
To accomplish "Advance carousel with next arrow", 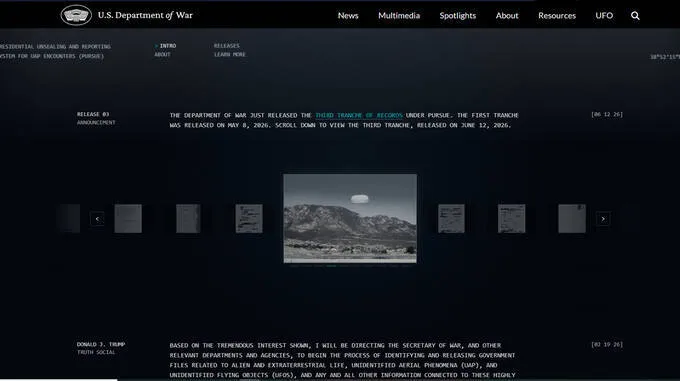I will [x=603, y=219].
